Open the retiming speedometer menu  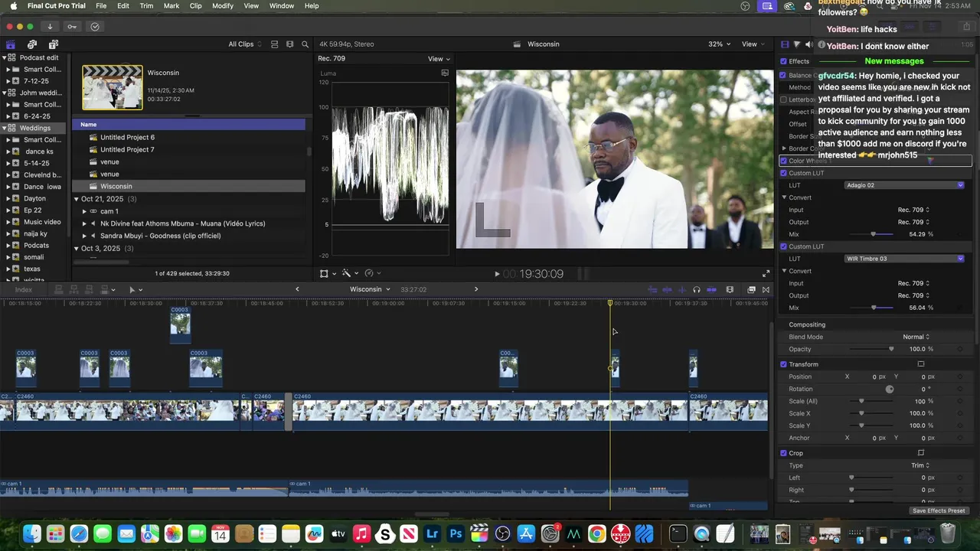pos(372,273)
